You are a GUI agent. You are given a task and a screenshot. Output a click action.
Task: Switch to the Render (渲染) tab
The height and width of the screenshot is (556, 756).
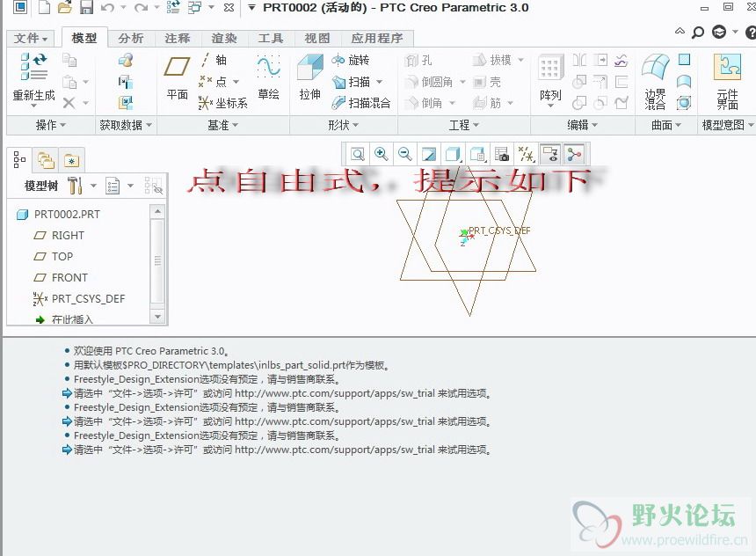click(x=223, y=38)
